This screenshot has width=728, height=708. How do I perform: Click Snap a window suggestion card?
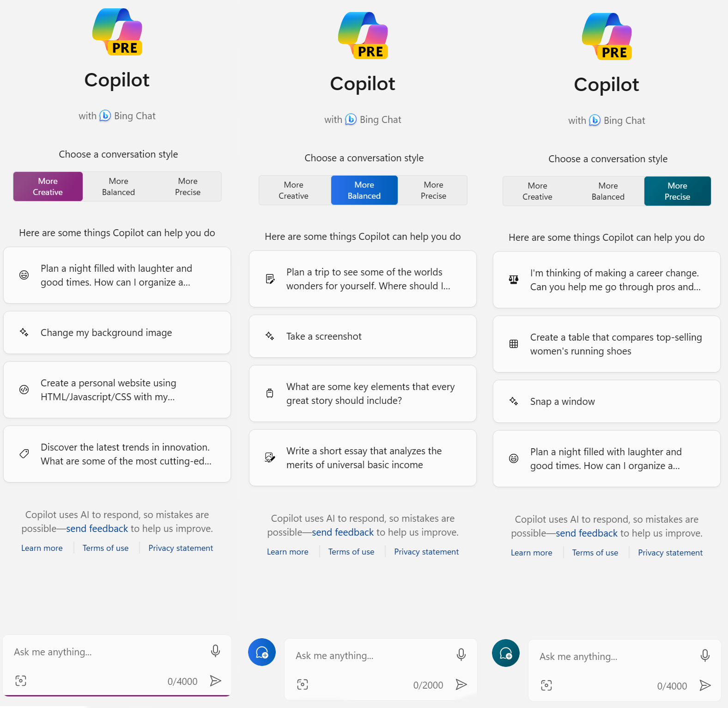coord(607,402)
